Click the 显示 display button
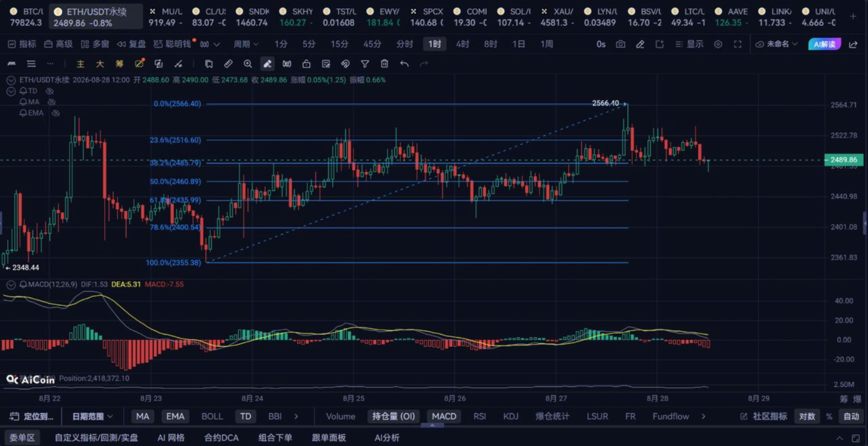 [690, 44]
